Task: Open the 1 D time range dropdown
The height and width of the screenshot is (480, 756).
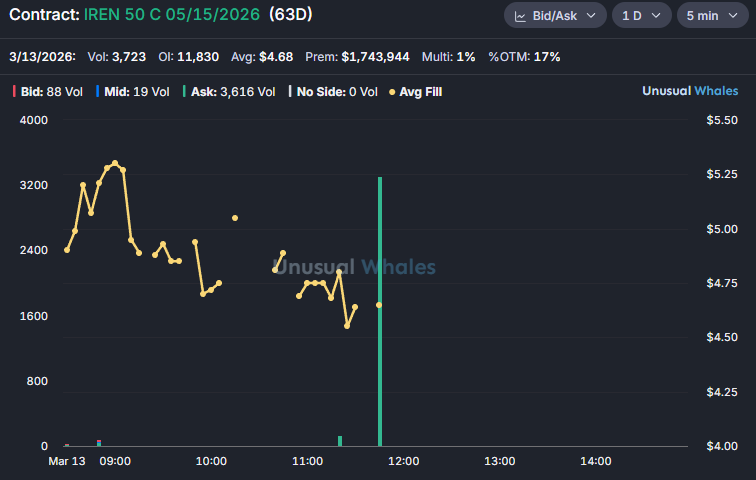Action: point(641,15)
